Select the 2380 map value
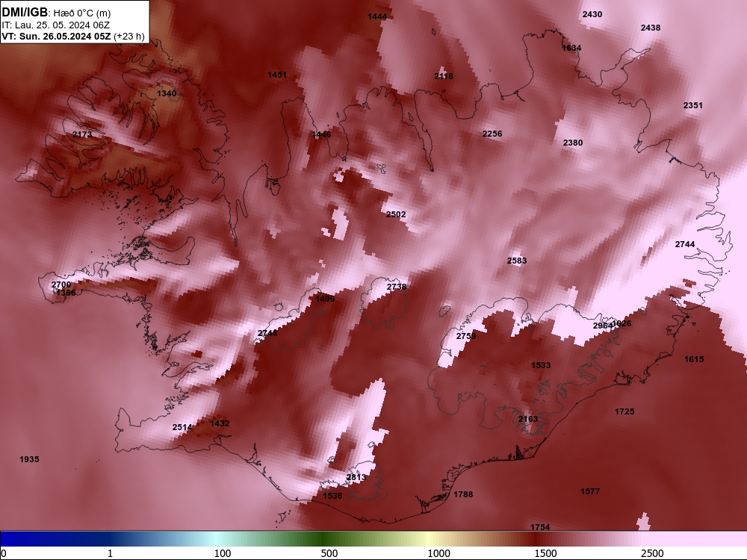The width and height of the screenshot is (747, 560). [x=573, y=143]
